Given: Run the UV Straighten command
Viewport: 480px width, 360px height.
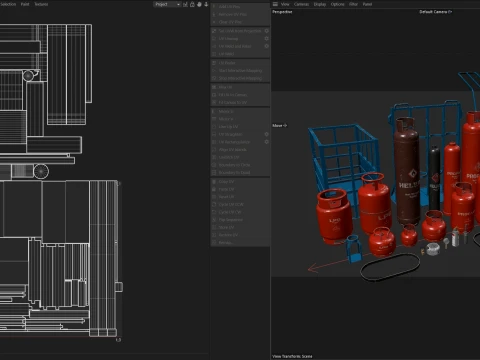Looking at the screenshot, I should click(x=237, y=134).
